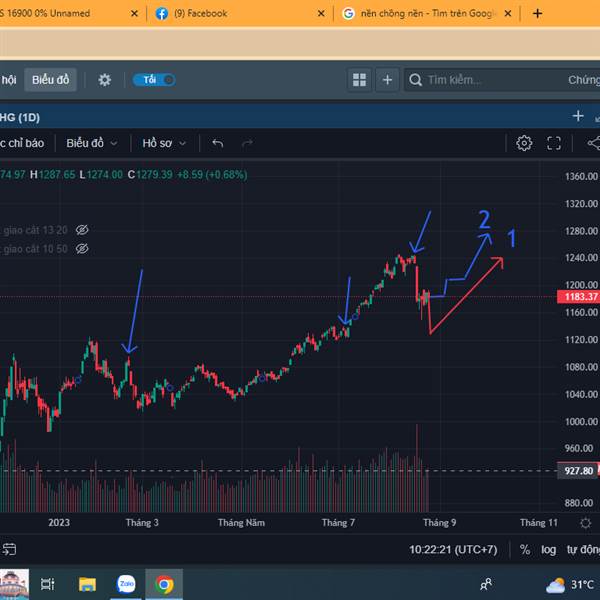Viewport: 600px width, 600px height.
Task: Click the 1280.00 price axis label
Action: [x=581, y=231]
